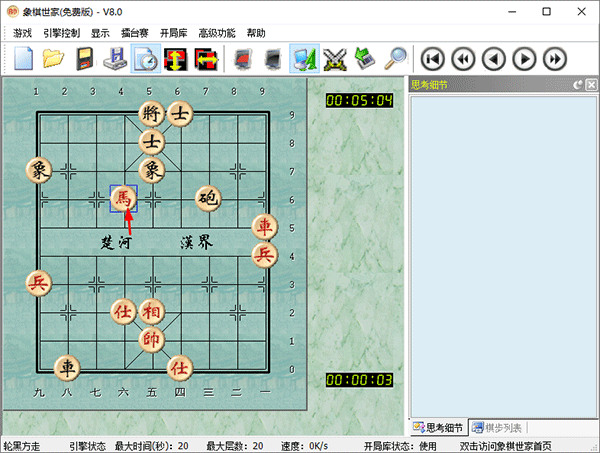Switch to the 棋步列表 tab
This screenshot has width=600, height=453.
click(497, 427)
